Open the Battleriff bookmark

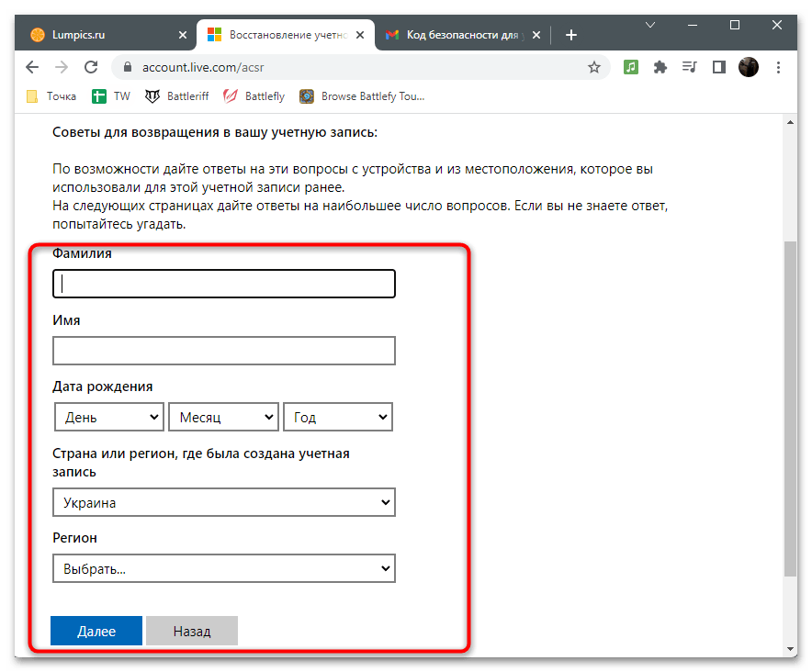pyautogui.click(x=177, y=96)
